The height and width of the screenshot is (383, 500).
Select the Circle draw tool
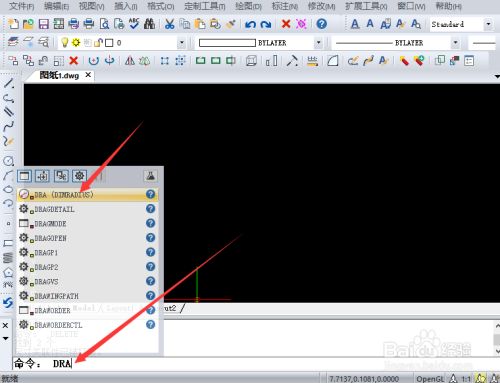[8, 161]
